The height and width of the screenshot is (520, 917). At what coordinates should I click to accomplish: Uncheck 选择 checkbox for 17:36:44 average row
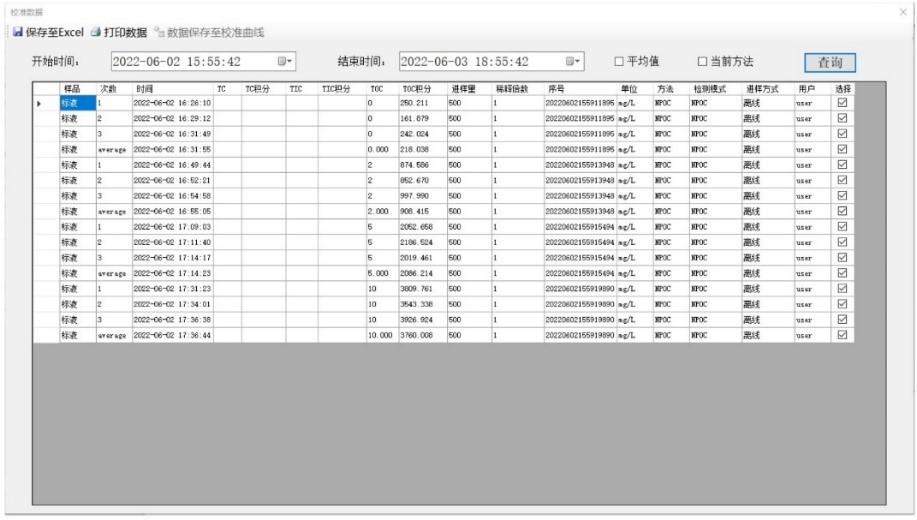coord(841,335)
